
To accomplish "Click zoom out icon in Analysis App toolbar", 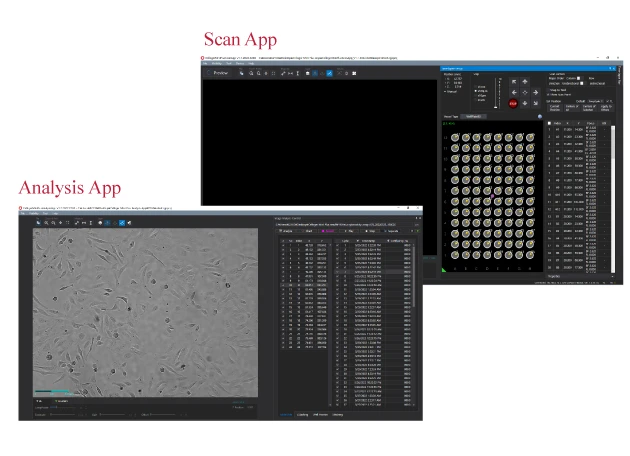I will tap(53, 223).
